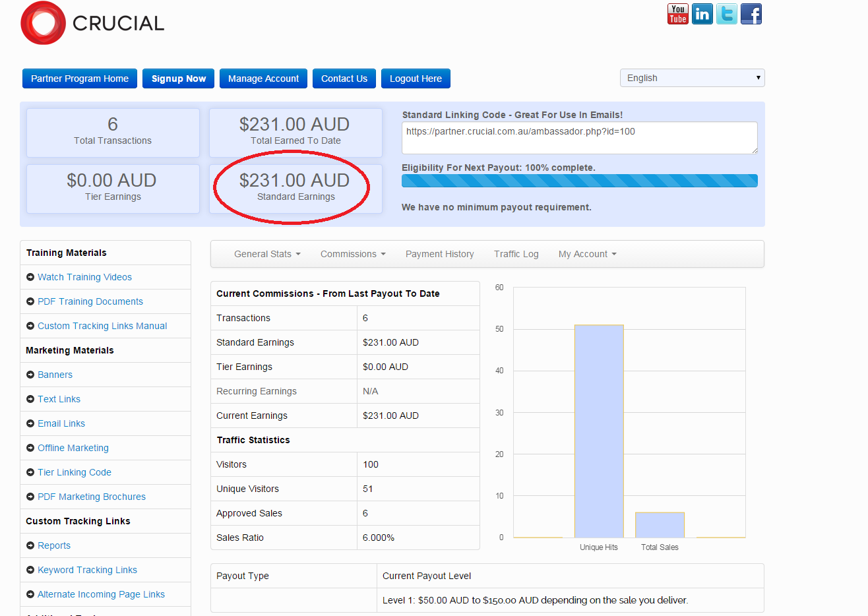Screen dimensions: 868x616
Task: Open Custom Tracking Links Manual link
Action: click(102, 326)
